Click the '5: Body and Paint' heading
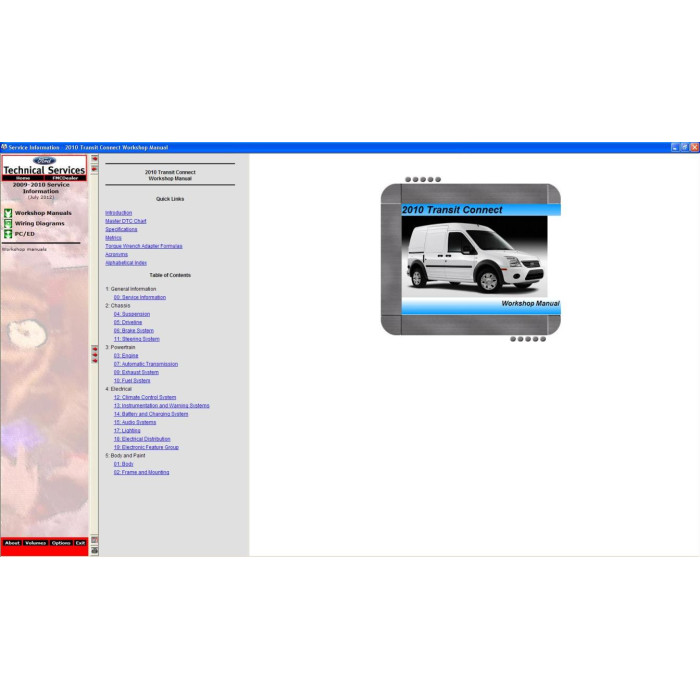 125,456
